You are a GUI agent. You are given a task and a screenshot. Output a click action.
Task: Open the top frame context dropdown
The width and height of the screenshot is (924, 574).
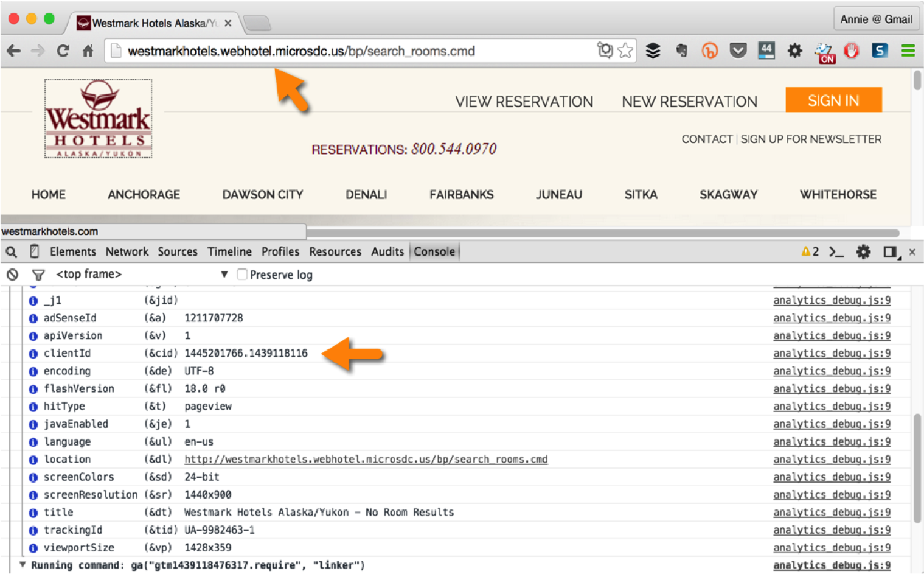pos(142,275)
